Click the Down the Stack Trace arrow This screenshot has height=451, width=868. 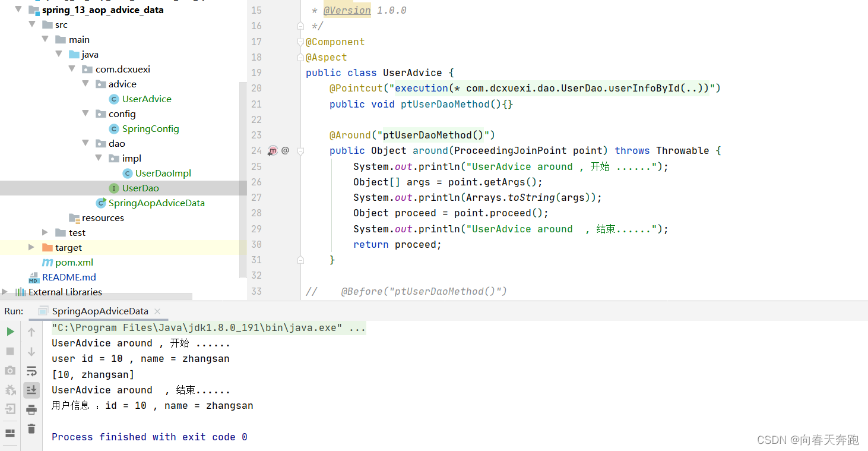point(31,352)
